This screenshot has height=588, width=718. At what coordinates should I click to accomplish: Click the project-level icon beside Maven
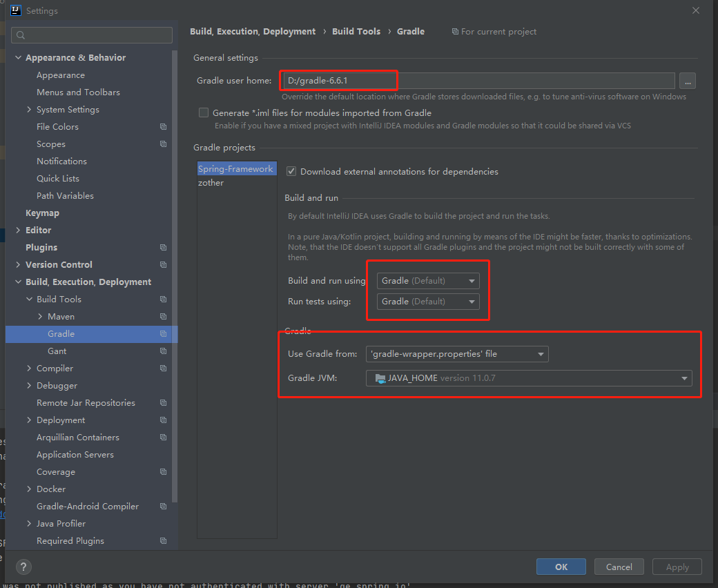click(x=163, y=317)
